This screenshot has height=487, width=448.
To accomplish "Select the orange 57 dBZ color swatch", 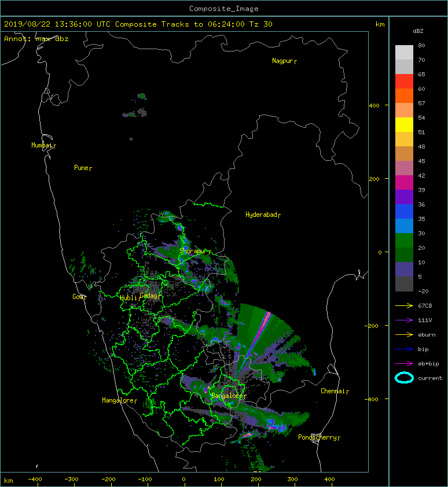I will click(404, 96).
